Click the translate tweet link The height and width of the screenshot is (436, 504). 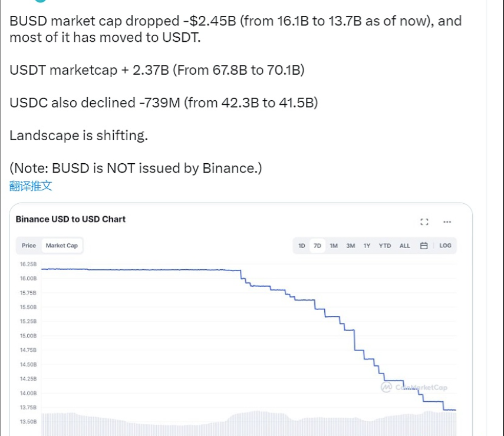[31, 186]
